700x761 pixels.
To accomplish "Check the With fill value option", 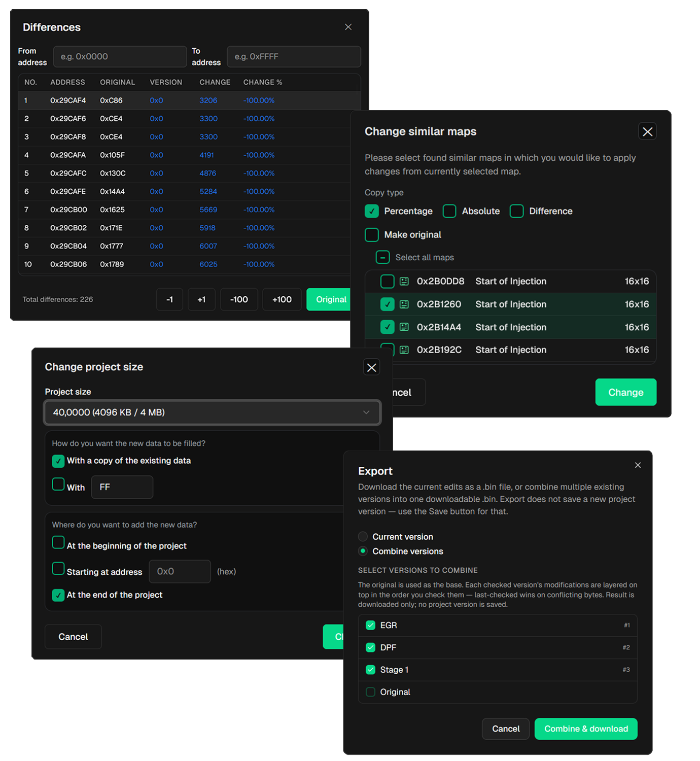I will point(58,484).
